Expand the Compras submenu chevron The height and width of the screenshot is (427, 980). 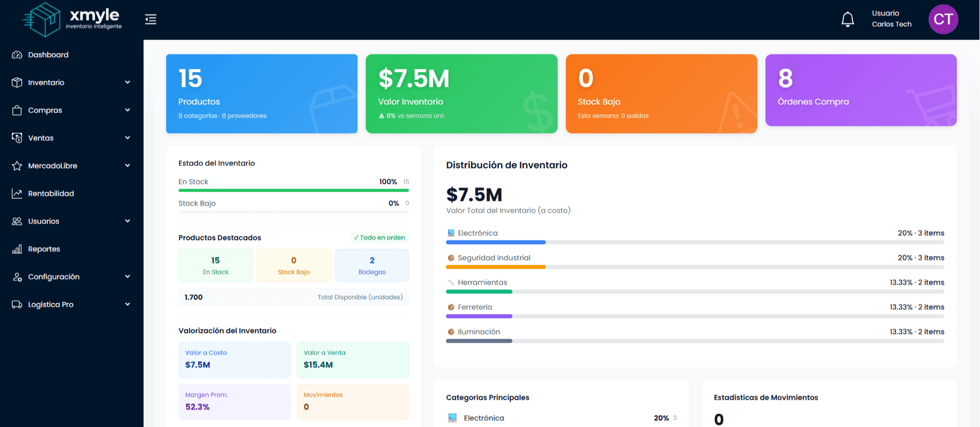[x=128, y=110]
